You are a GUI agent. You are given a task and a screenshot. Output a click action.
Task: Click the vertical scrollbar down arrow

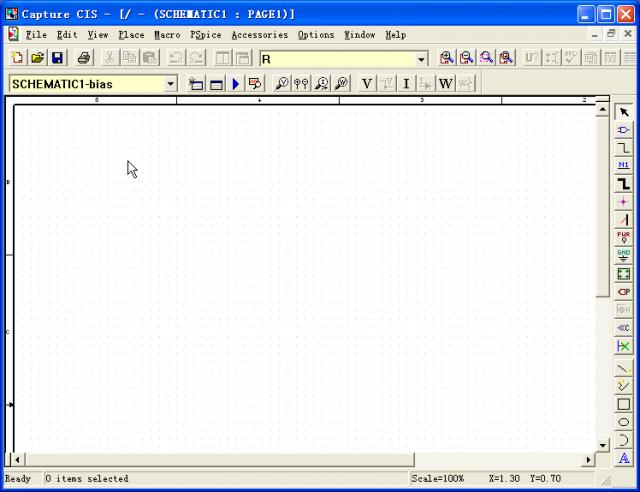[x=602, y=445]
